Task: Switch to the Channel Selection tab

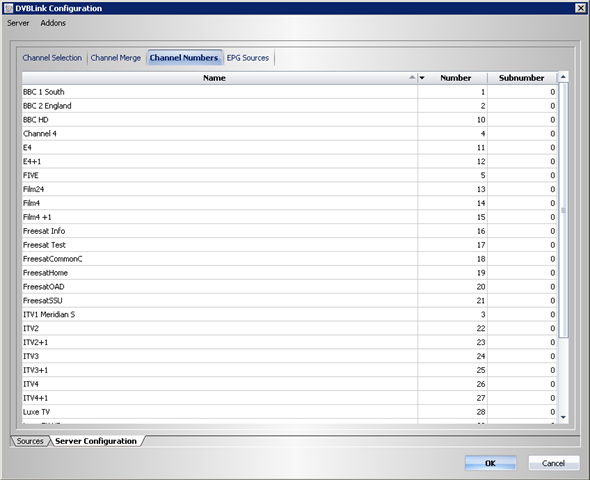Action: (x=52, y=58)
